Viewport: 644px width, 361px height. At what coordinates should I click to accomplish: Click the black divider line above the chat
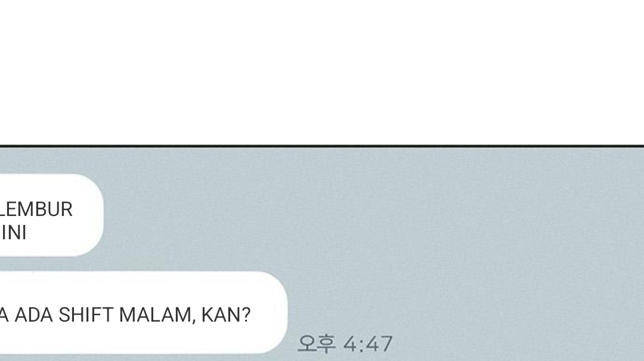click(322, 146)
